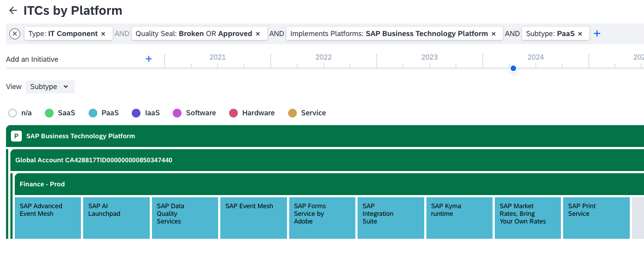Select year 2024 on the timeline

(536, 57)
